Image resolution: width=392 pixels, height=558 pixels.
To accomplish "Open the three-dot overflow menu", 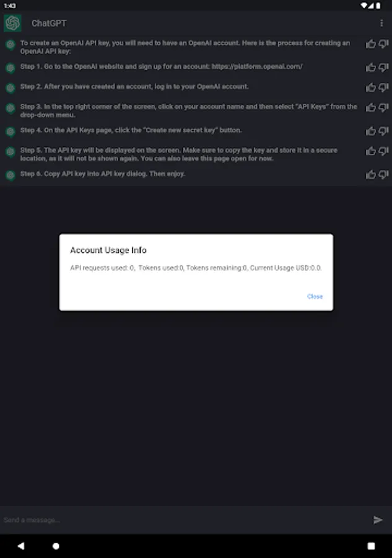I will [x=381, y=23].
